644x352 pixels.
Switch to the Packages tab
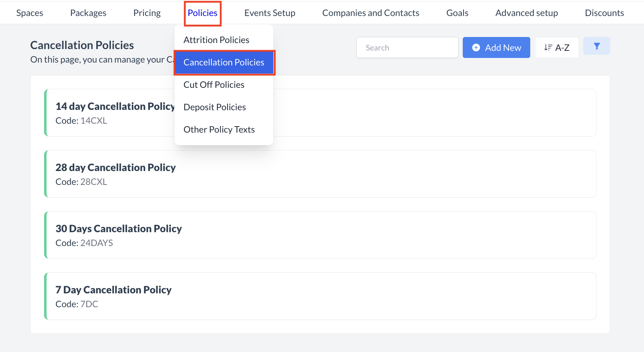(x=88, y=13)
